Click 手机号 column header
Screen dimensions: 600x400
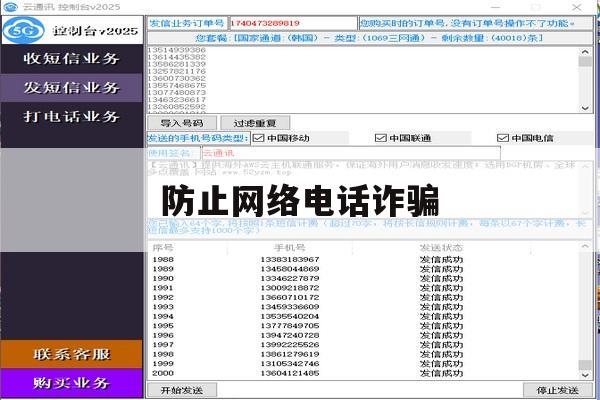290,248
